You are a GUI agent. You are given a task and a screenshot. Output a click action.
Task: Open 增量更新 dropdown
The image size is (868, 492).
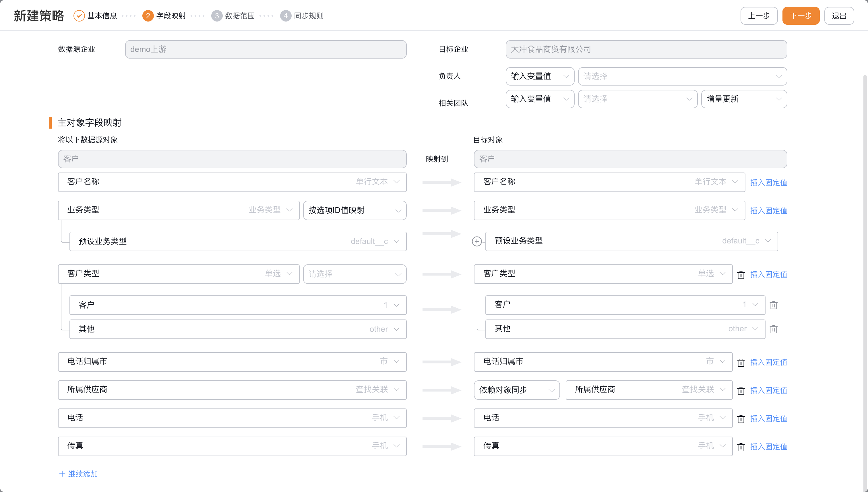click(744, 99)
